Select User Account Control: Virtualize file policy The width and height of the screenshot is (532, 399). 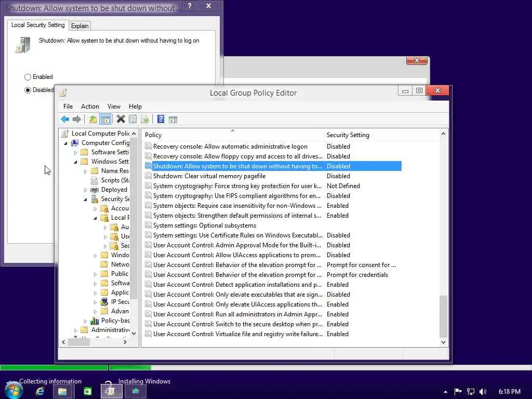[x=237, y=334]
